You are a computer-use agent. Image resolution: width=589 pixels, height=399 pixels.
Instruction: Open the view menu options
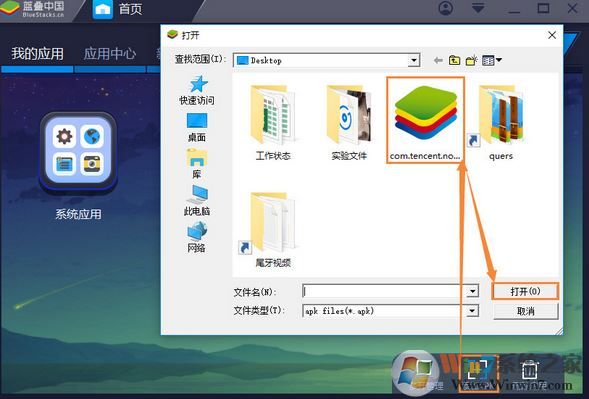tap(492, 60)
